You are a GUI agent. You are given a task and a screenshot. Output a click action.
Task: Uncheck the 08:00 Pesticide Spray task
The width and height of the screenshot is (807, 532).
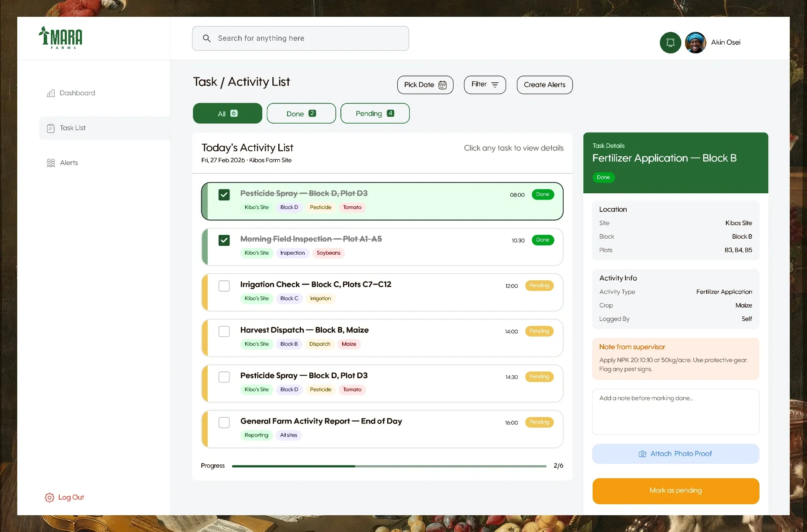224,195
